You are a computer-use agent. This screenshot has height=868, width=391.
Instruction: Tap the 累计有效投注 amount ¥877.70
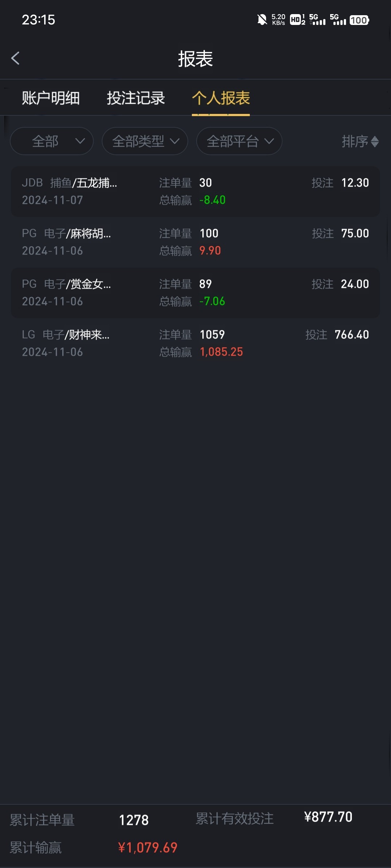click(x=328, y=817)
